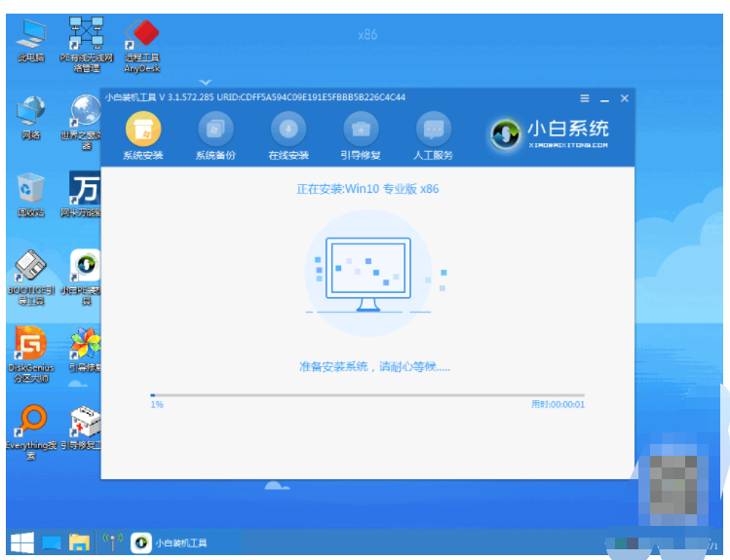Open 远程工具 AnyDesk desktop icon

point(142,46)
